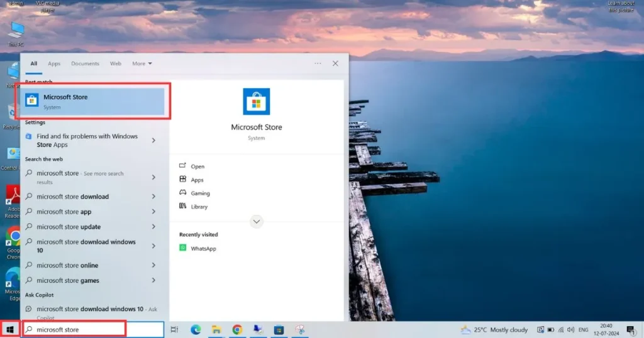Click the Windows Start button

(10, 329)
